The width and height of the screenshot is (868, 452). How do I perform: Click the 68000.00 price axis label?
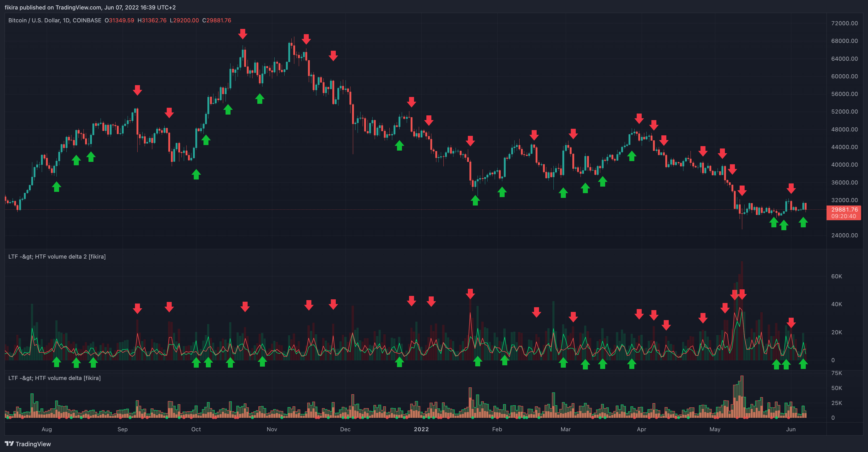[x=844, y=41]
